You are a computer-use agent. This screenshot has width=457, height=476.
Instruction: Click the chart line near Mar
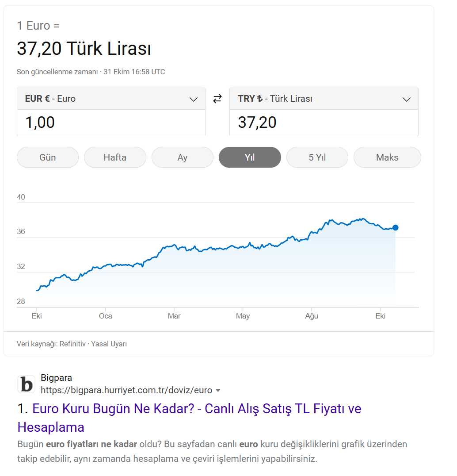pos(174,245)
